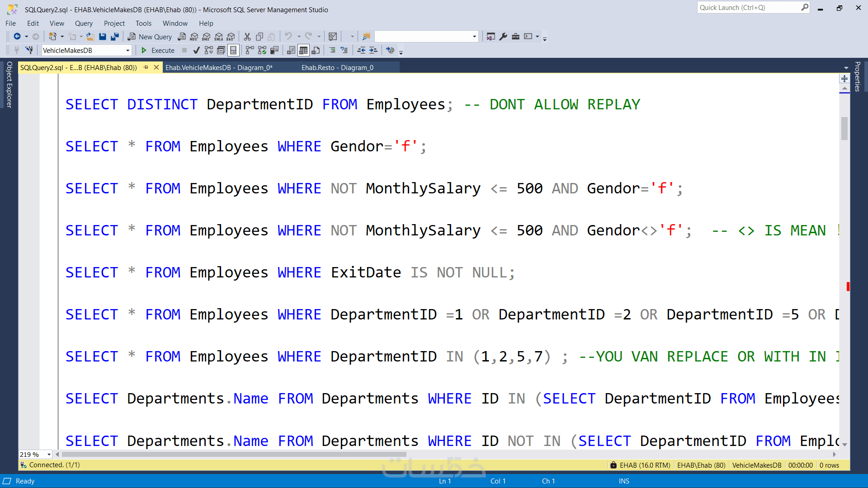Click the Increase Indent icon
868x488 pixels.
[x=373, y=50]
